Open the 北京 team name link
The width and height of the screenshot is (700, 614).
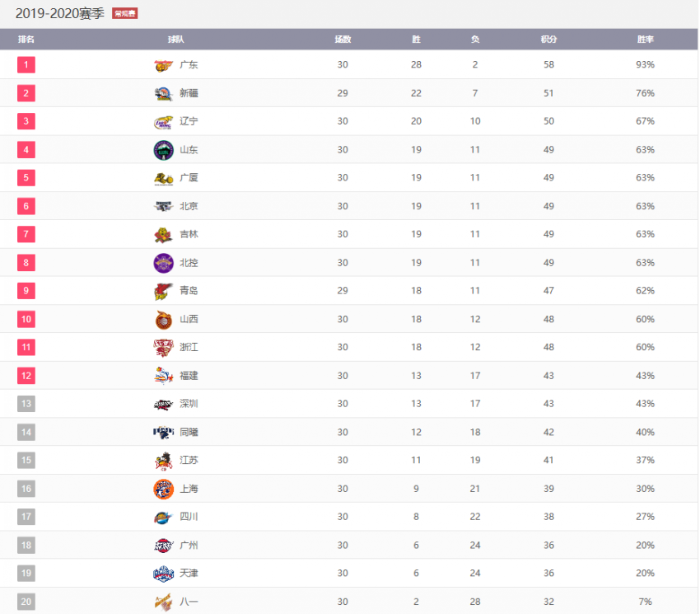pyautogui.click(x=189, y=206)
